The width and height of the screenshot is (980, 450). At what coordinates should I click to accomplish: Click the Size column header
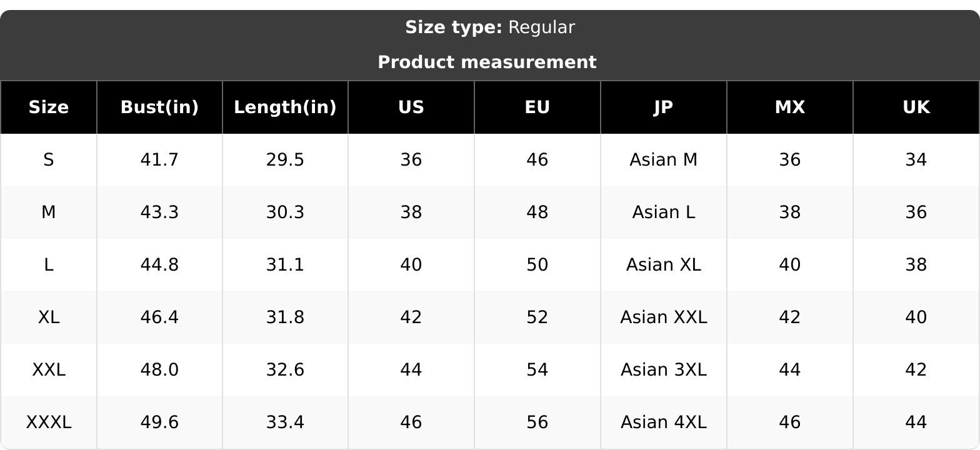(x=49, y=107)
